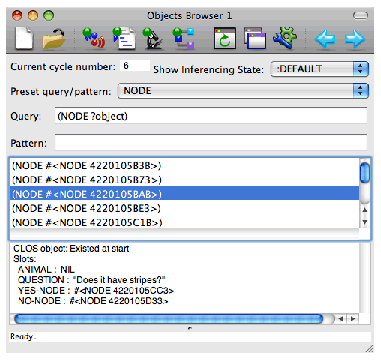Click the Current cycle number field
Image resolution: width=381 pixels, height=362 pixels.
(135, 66)
